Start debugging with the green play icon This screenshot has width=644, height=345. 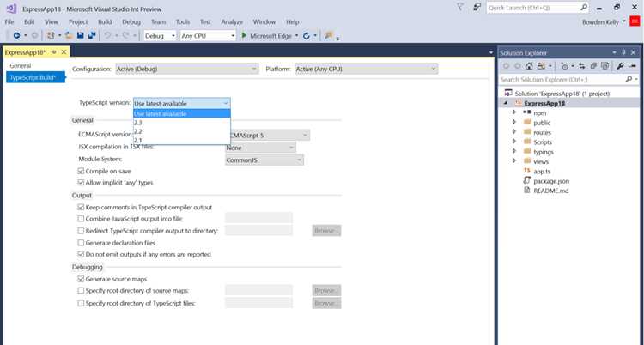click(x=244, y=36)
